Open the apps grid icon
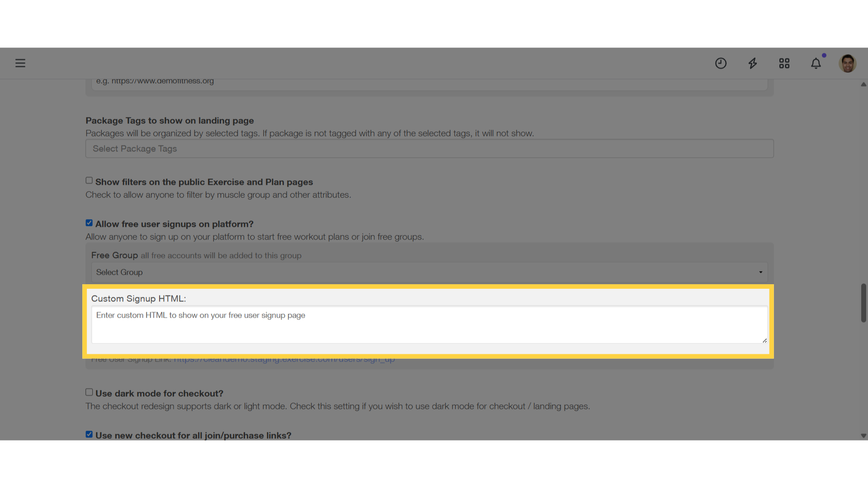The width and height of the screenshot is (868, 488). 784,63
